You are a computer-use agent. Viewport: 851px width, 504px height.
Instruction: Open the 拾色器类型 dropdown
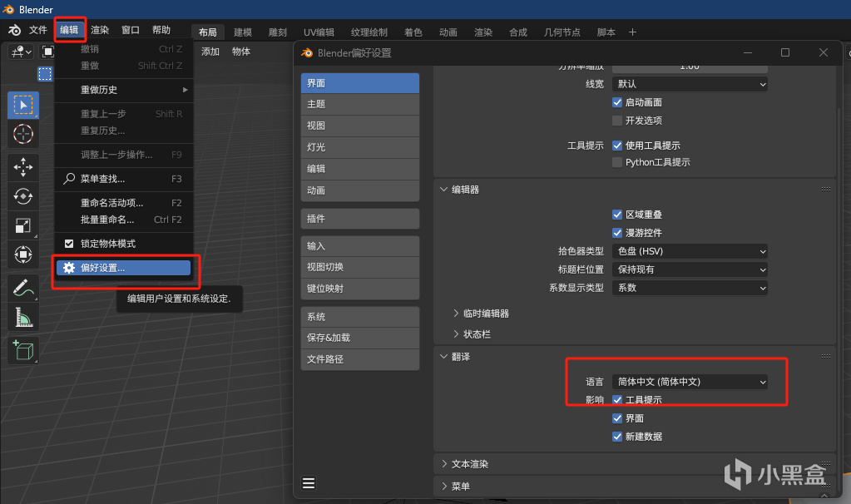pyautogui.click(x=690, y=251)
